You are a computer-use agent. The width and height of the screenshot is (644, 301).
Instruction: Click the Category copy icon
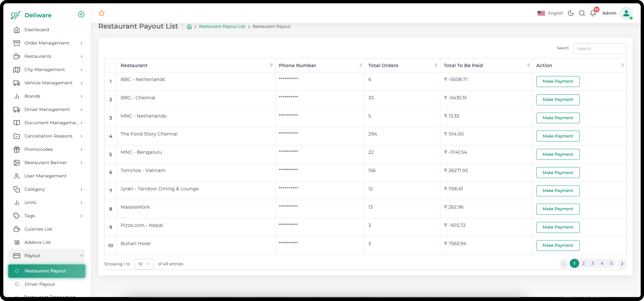(x=17, y=189)
